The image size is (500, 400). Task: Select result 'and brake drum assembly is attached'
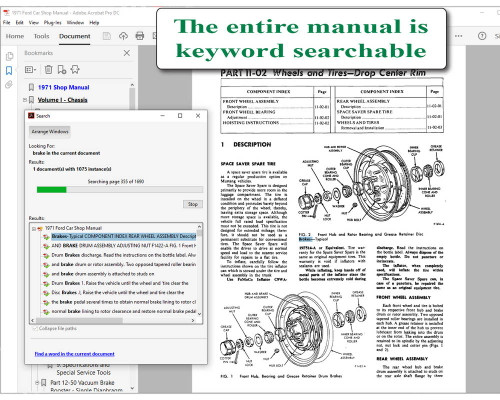(103, 274)
